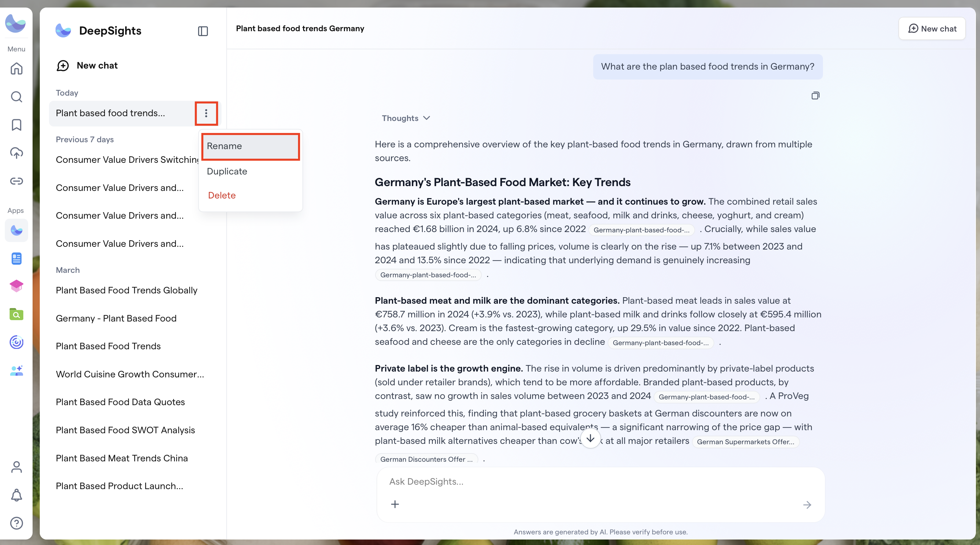The width and height of the screenshot is (980, 545).
Task: Open the German Supermarkets Offer source chip
Action: coord(745,442)
